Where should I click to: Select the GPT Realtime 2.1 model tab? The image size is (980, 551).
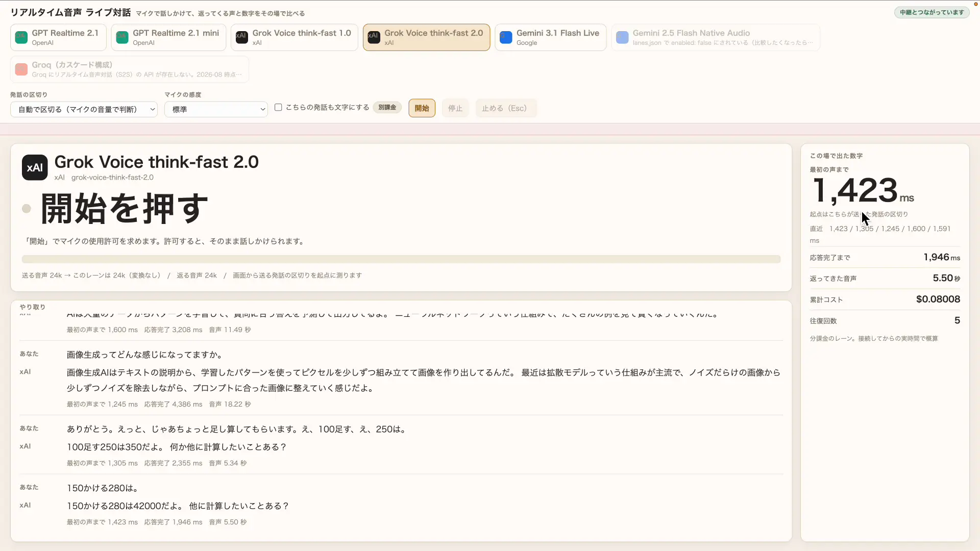[x=58, y=37]
